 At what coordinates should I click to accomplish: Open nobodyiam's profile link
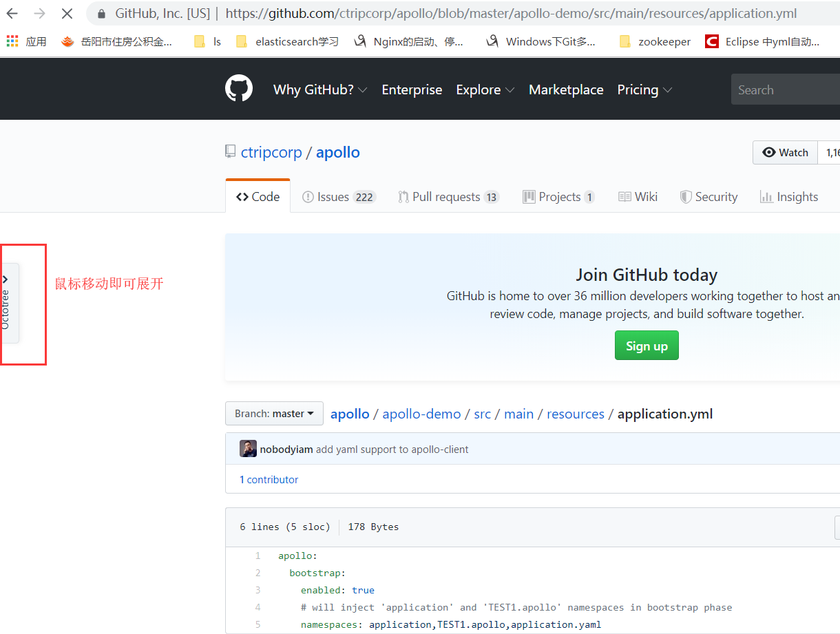[x=286, y=450]
